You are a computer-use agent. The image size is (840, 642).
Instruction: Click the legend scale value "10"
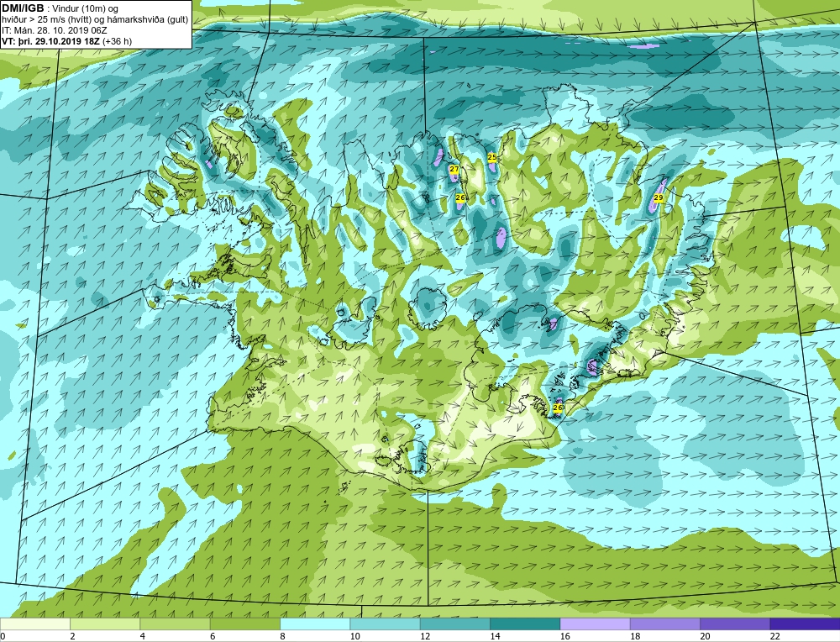click(x=354, y=636)
